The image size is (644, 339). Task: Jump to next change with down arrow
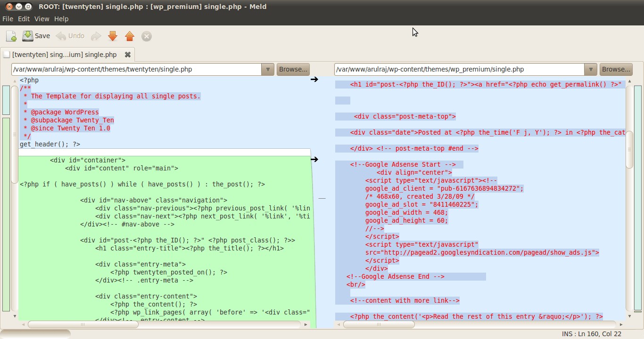coord(112,36)
